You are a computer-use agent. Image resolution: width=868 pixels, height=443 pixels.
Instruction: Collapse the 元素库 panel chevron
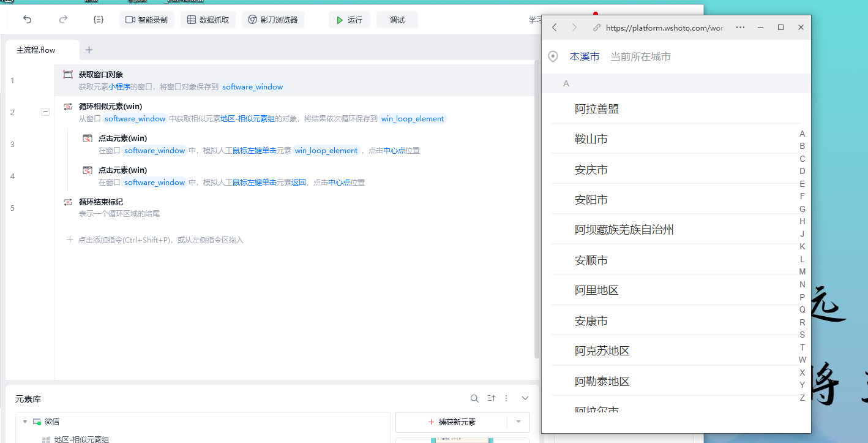(x=525, y=398)
